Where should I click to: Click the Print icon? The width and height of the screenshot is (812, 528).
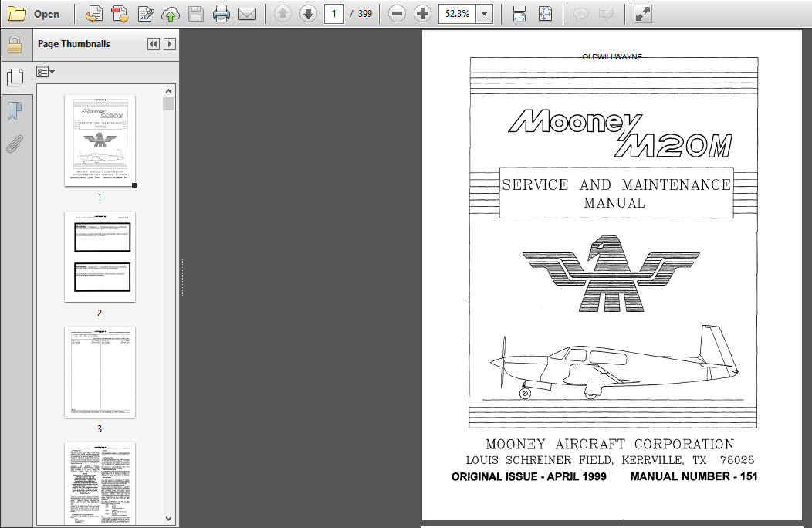221,14
